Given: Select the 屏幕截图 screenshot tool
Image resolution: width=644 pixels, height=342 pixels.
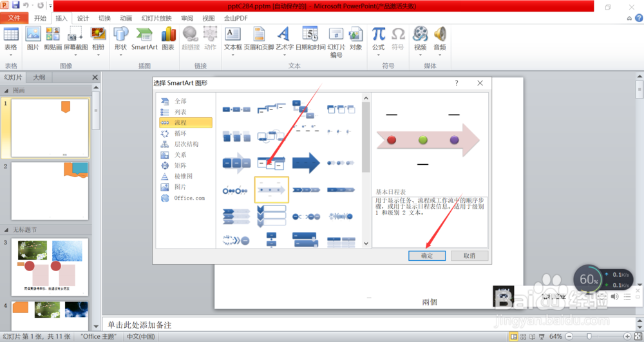Looking at the screenshot, I should coord(75,40).
